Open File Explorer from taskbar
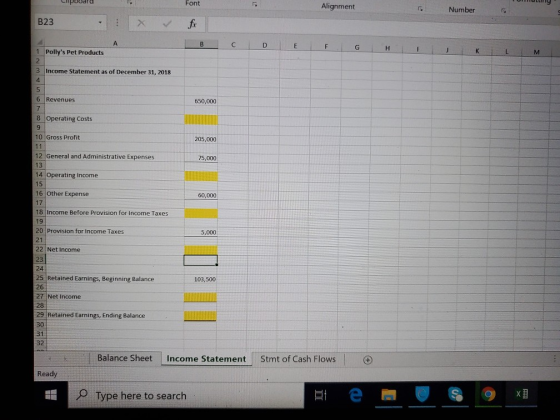The width and height of the screenshot is (560, 420). 389,395
